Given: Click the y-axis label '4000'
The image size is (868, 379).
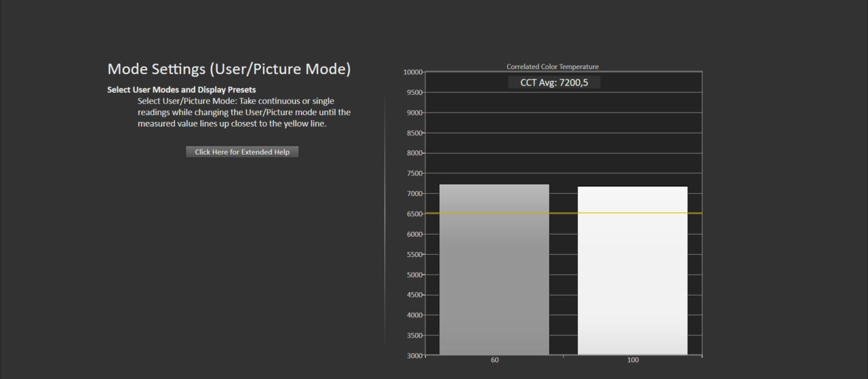Looking at the screenshot, I should (414, 315).
